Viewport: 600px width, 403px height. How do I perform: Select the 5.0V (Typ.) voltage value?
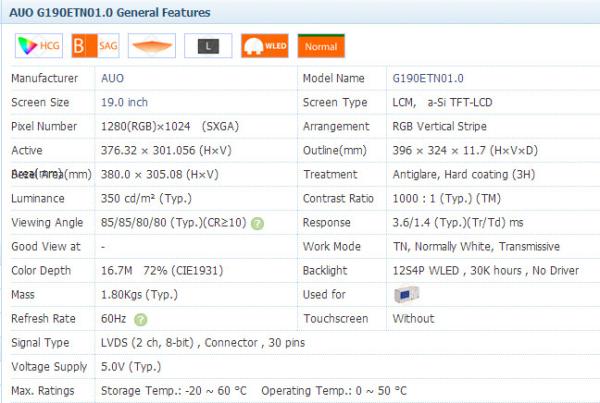point(131,367)
